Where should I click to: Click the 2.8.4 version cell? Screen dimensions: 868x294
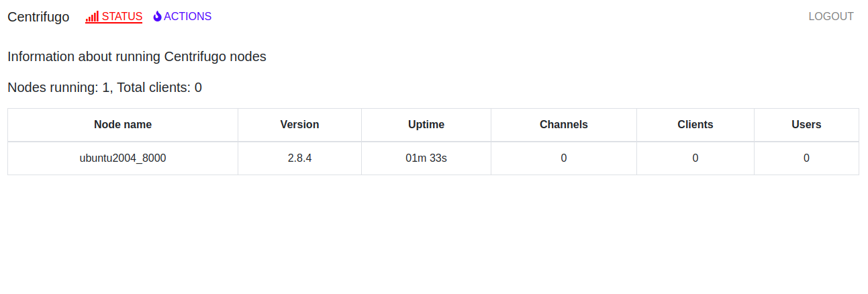299,158
